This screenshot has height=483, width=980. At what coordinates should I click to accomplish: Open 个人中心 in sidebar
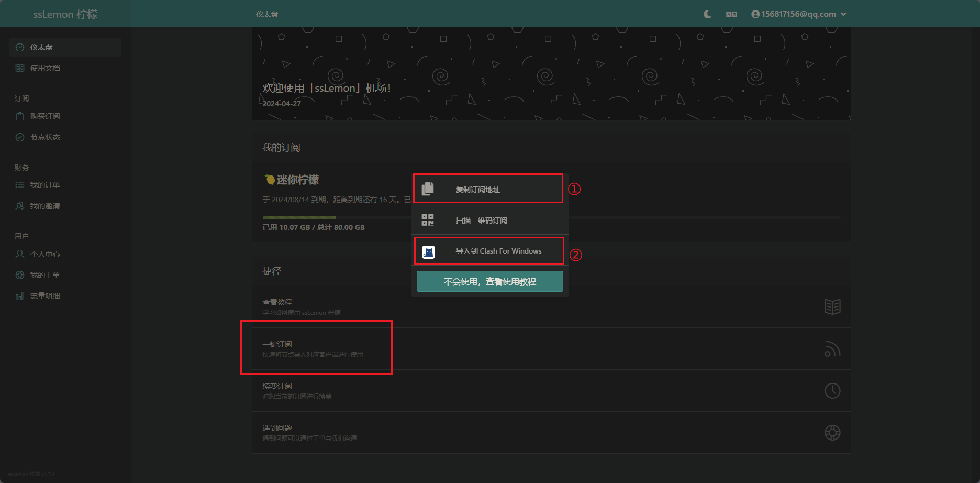65,254
